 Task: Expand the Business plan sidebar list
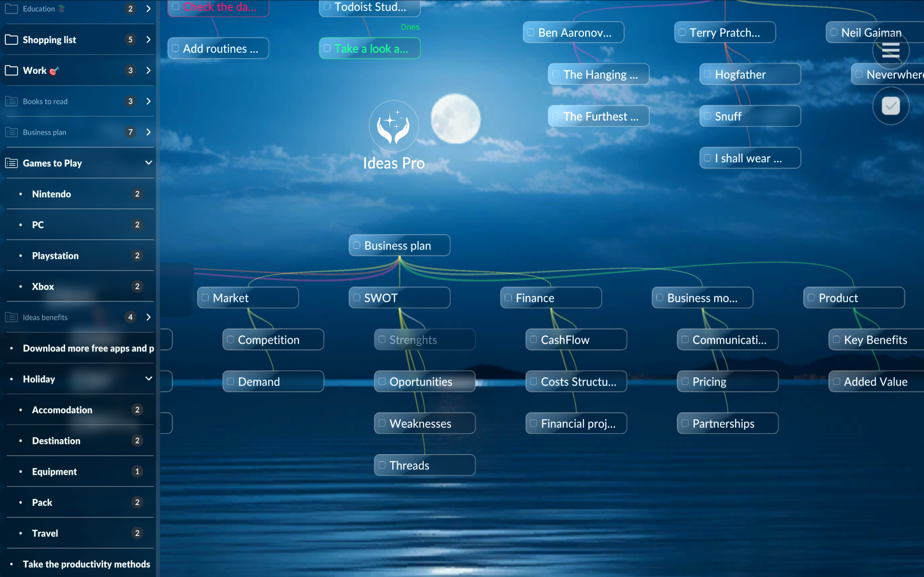click(149, 132)
